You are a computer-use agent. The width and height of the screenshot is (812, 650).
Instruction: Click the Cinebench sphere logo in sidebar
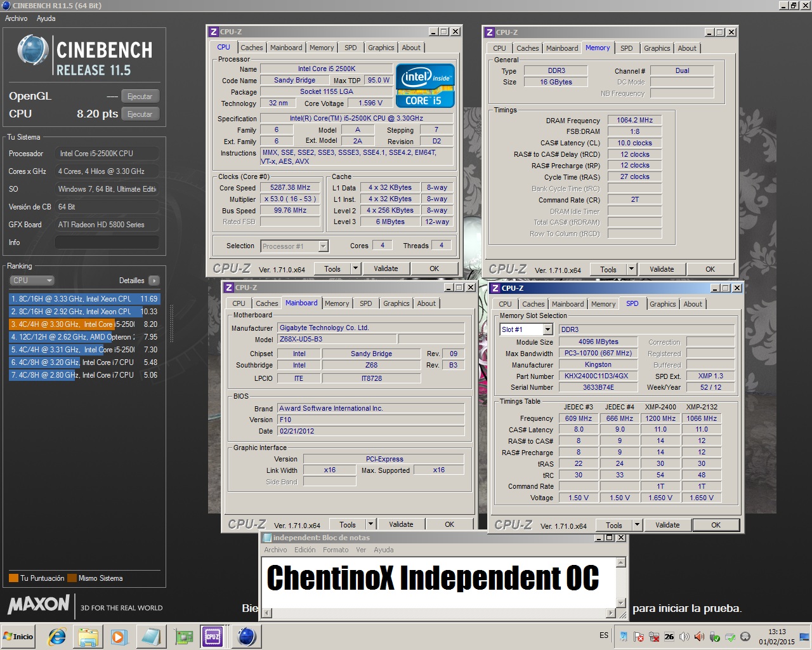pyautogui.click(x=33, y=51)
